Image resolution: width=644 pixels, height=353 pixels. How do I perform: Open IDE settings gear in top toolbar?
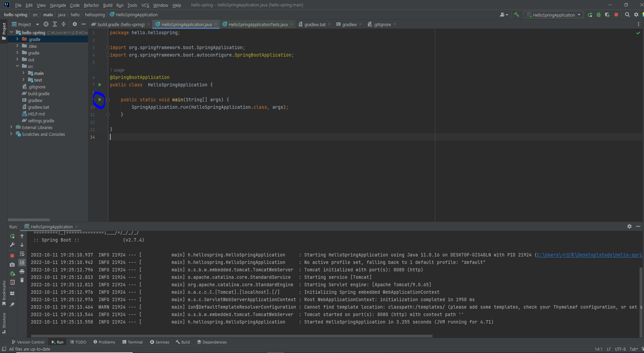pyautogui.click(x=636, y=15)
